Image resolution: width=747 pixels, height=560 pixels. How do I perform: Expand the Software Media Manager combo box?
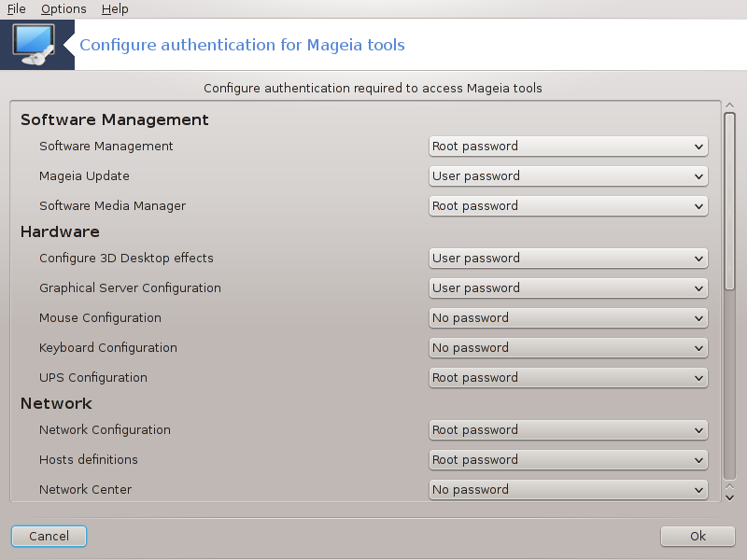click(569, 206)
